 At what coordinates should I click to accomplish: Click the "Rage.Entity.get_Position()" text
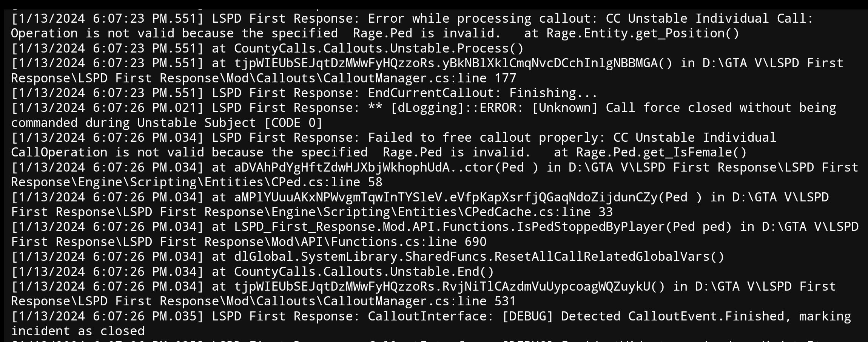point(643,33)
